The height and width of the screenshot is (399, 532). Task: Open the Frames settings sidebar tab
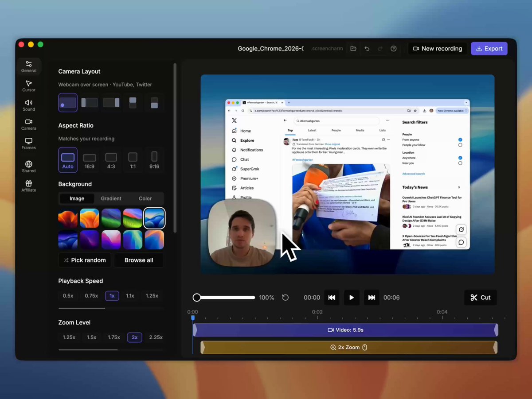point(29,143)
